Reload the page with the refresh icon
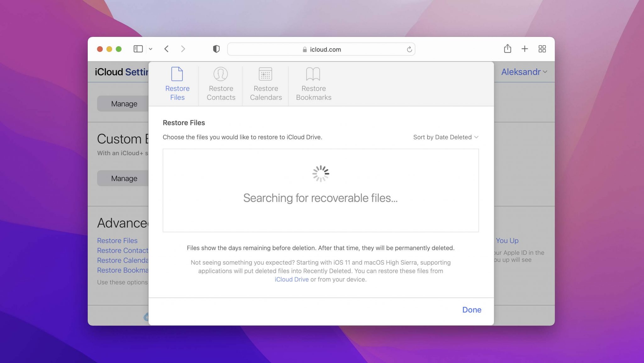The width and height of the screenshot is (644, 363). [x=409, y=49]
